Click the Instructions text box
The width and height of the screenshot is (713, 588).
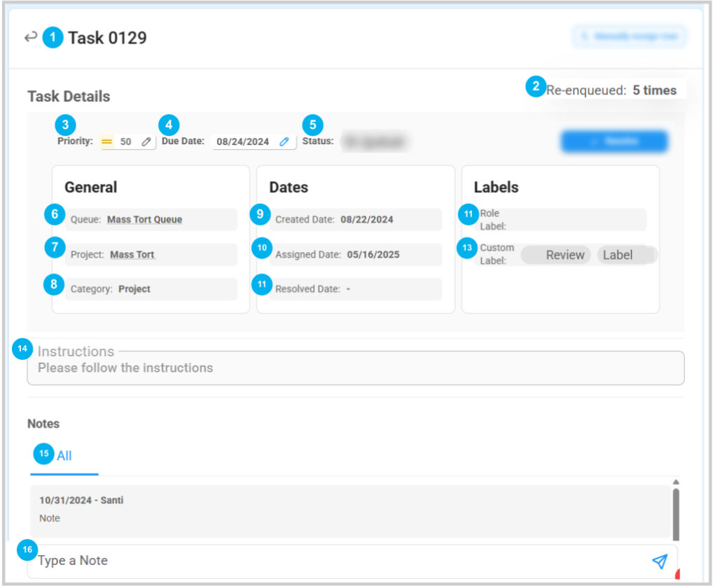[x=355, y=368]
